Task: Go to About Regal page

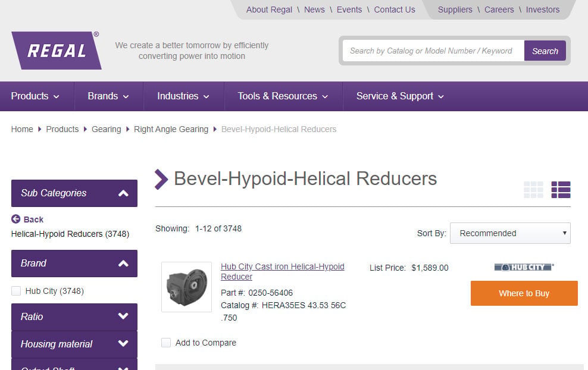Action: point(269,10)
